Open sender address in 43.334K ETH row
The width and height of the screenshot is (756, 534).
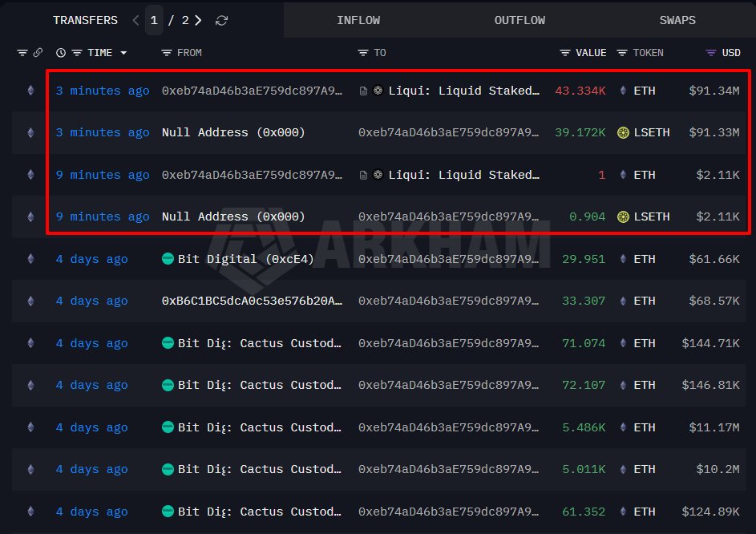pos(252,91)
